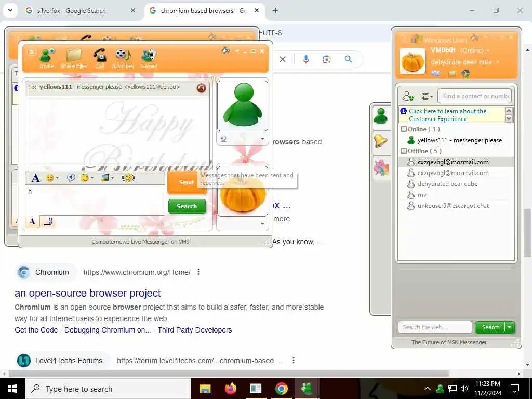Click the pumpkin display picture in chat window
This screenshot has height=399, width=532.
click(243, 192)
